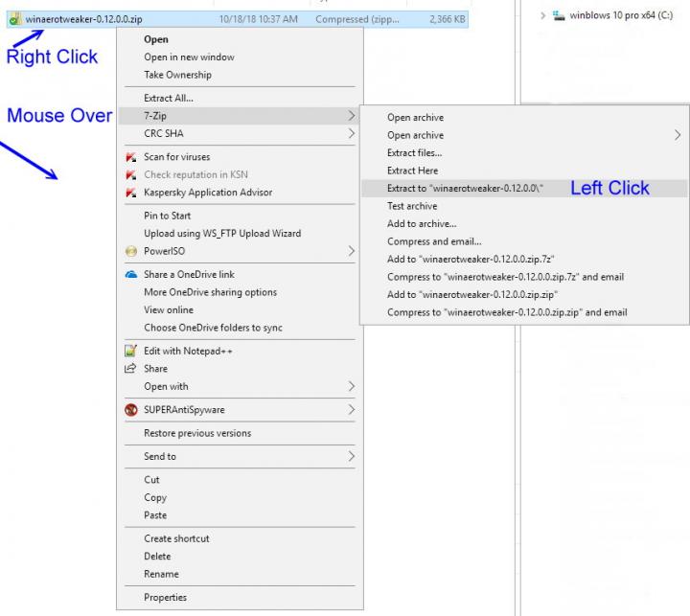Select Restore previous versions
The image size is (690, 616).
pyautogui.click(x=197, y=433)
